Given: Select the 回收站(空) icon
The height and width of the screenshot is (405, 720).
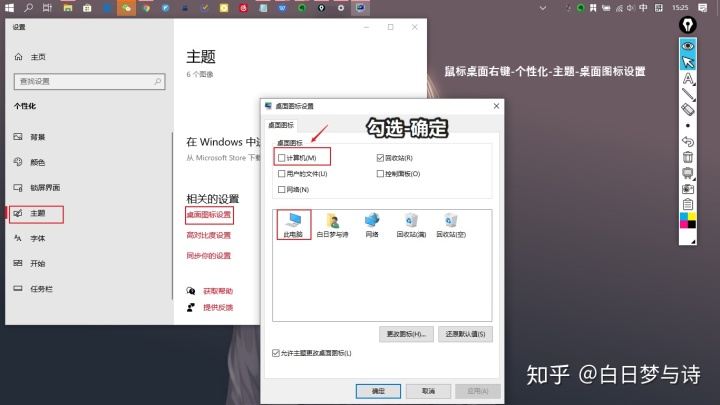Looking at the screenshot, I should coord(451,225).
